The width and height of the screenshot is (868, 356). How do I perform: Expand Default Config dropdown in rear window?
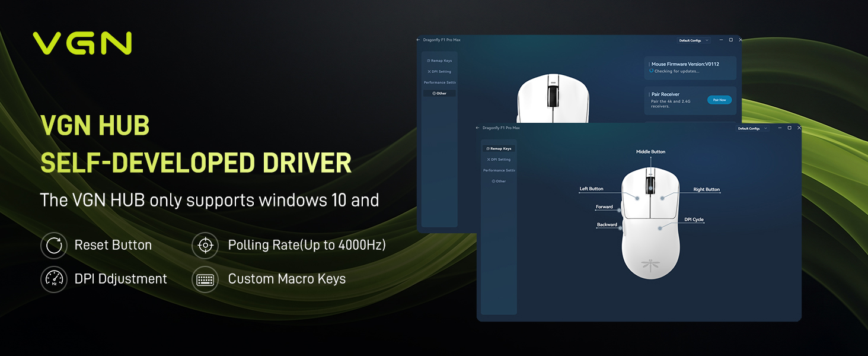[694, 40]
